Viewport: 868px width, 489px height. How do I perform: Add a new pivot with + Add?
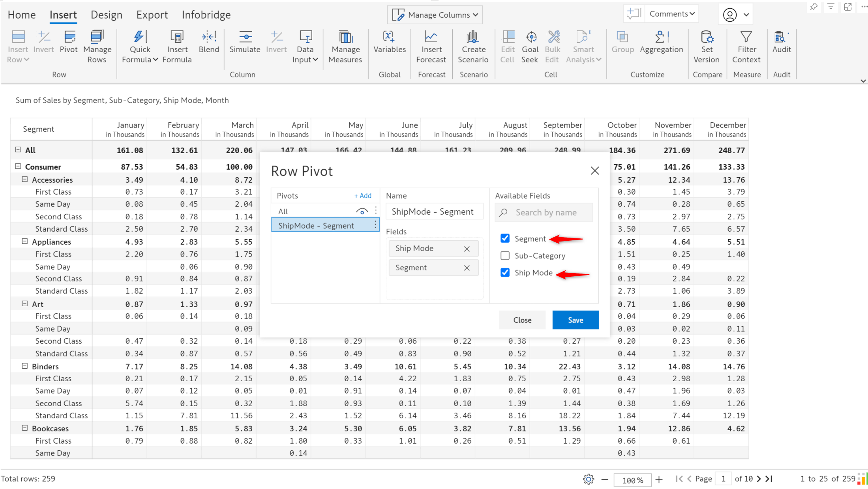(363, 196)
